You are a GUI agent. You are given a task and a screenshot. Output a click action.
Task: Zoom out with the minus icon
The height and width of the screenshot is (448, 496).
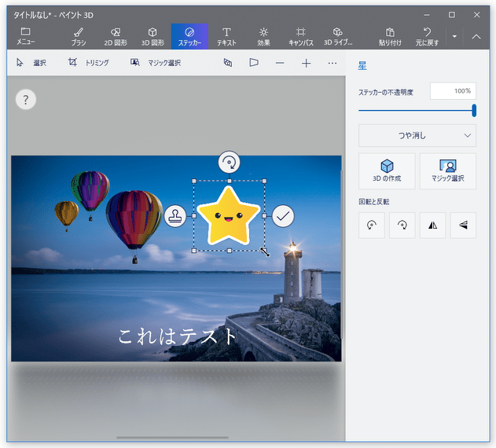point(280,64)
